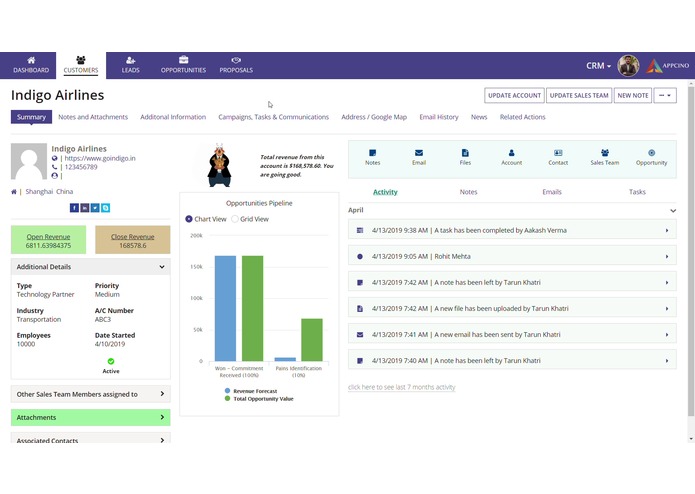
Task: Click the Close Revenue tan box
Action: click(x=133, y=240)
